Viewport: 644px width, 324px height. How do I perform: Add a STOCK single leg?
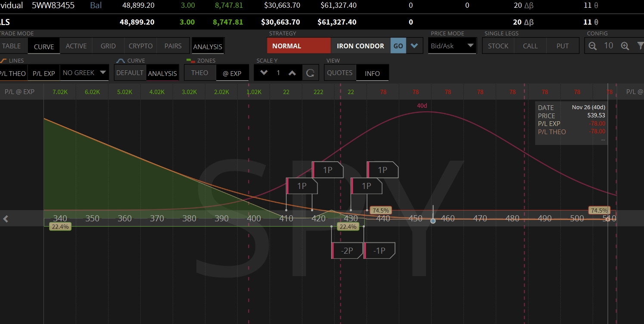(x=498, y=46)
